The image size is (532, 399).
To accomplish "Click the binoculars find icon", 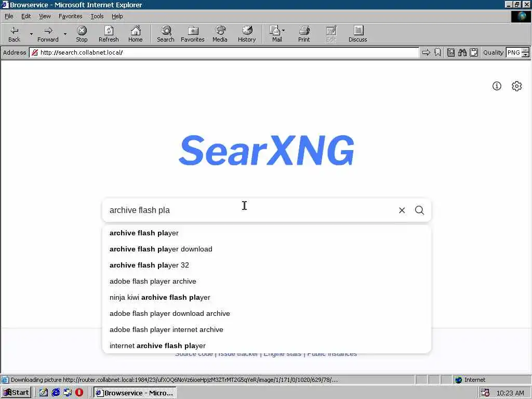I will [462, 52].
